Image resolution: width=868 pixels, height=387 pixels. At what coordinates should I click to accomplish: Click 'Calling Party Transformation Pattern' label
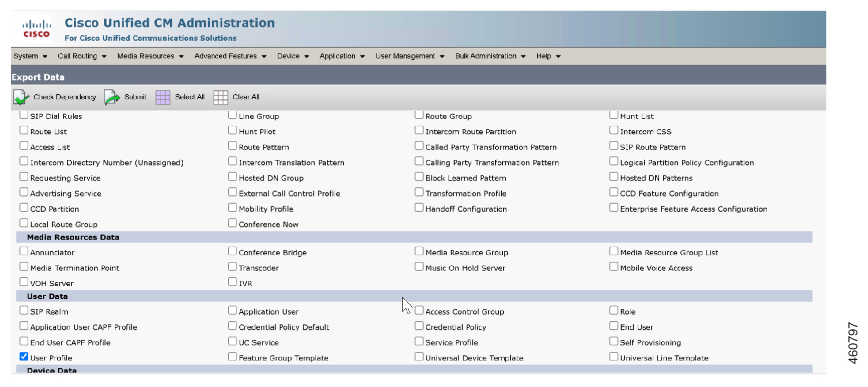pos(492,163)
